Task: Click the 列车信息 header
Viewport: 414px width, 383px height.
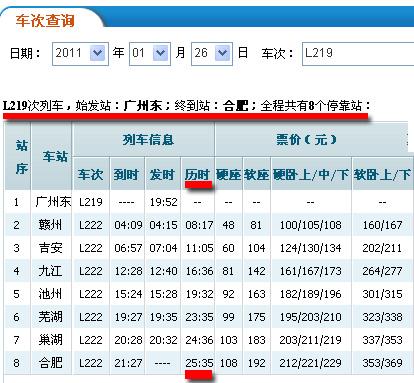Action: tap(148, 139)
